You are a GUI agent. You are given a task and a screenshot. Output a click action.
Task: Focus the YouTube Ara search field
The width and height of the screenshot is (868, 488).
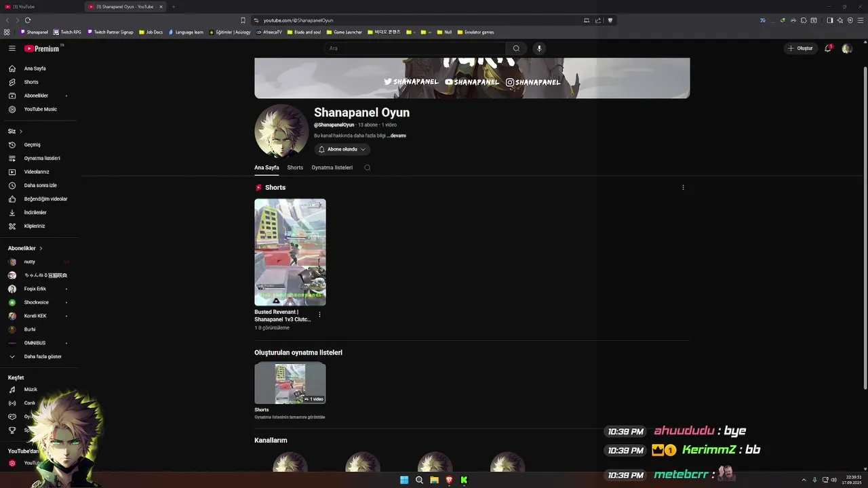click(415, 48)
